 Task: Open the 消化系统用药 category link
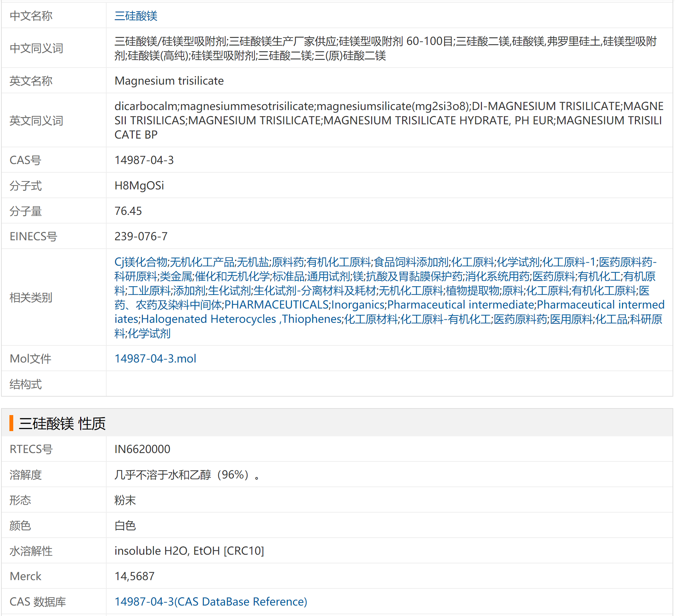497,276
